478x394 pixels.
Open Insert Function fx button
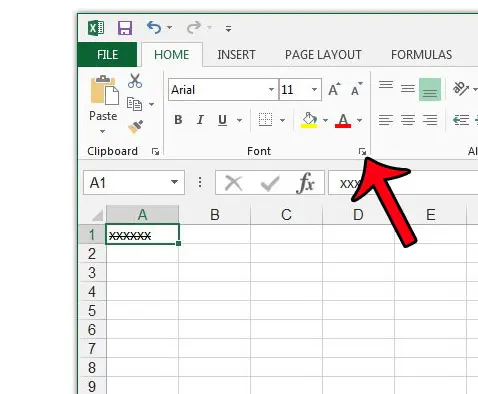click(305, 183)
